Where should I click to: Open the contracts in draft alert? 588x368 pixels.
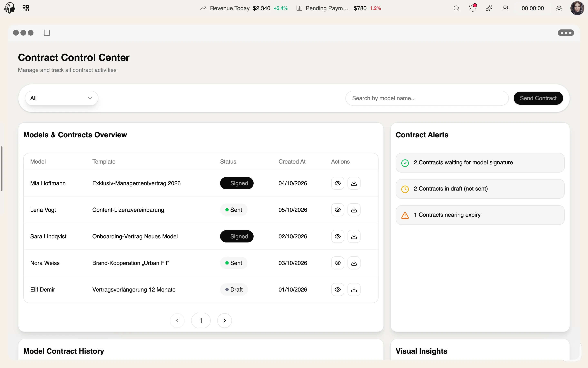480,189
